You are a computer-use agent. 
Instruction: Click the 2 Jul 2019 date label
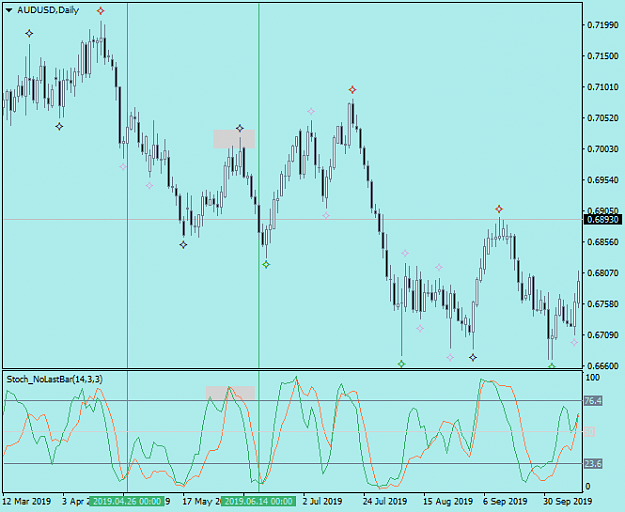(322, 501)
